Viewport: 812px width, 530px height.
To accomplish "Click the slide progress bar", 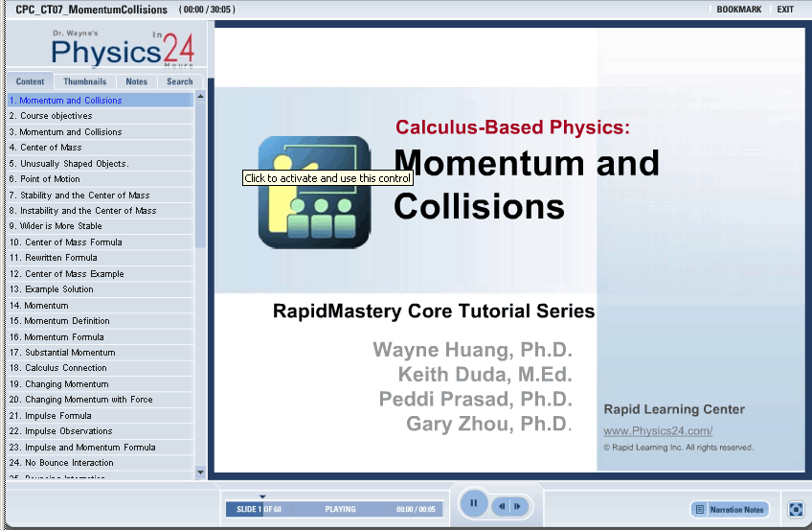I will pos(335,510).
